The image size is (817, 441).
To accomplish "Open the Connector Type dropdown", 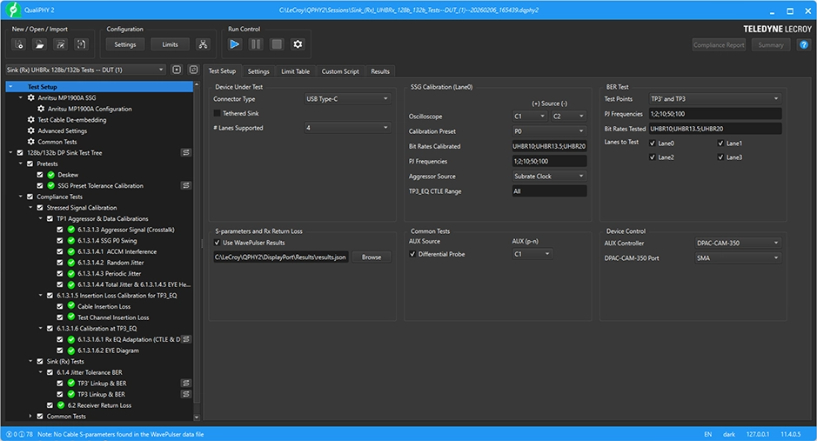I will pyautogui.click(x=346, y=99).
